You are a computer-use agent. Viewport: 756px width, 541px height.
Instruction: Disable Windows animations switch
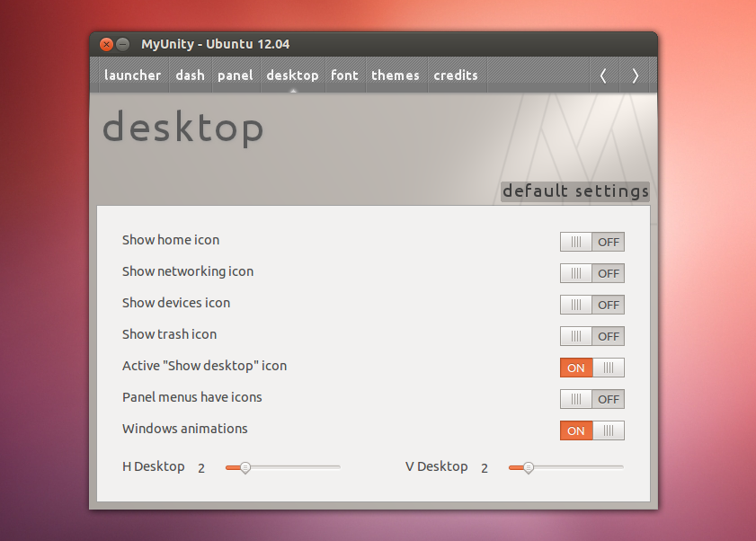[592, 430]
